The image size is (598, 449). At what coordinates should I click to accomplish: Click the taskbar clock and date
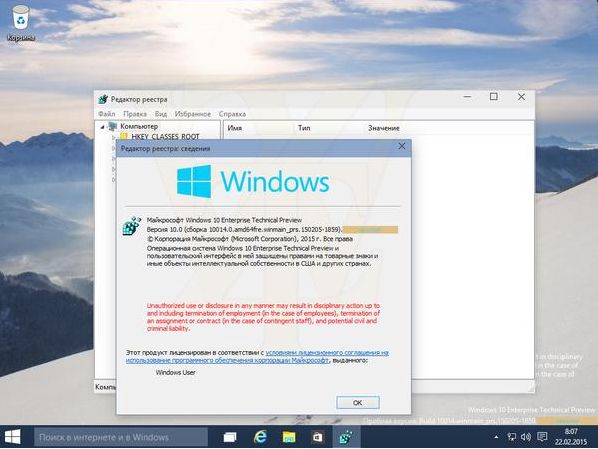[571, 437]
